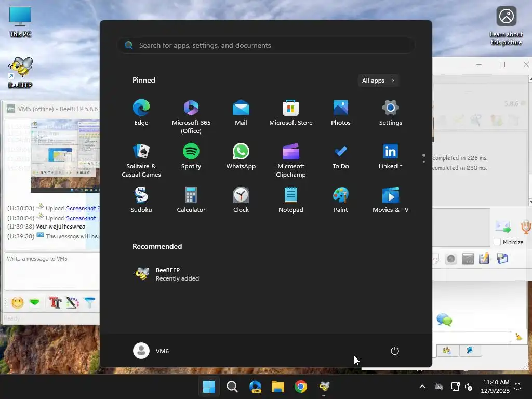Open the clock showing 11:40 AM

pos(495,387)
